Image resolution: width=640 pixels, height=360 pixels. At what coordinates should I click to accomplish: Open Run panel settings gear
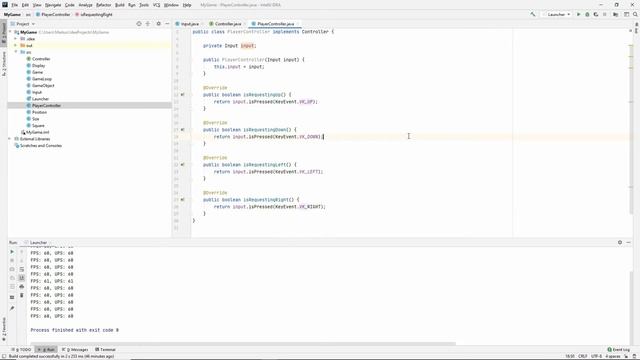[620, 242]
